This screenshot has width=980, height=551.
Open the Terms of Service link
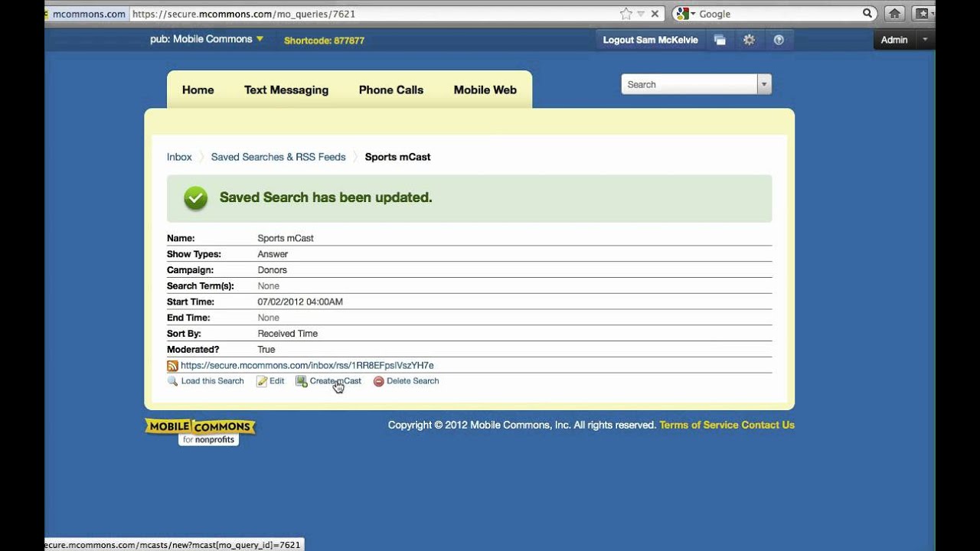tap(699, 425)
